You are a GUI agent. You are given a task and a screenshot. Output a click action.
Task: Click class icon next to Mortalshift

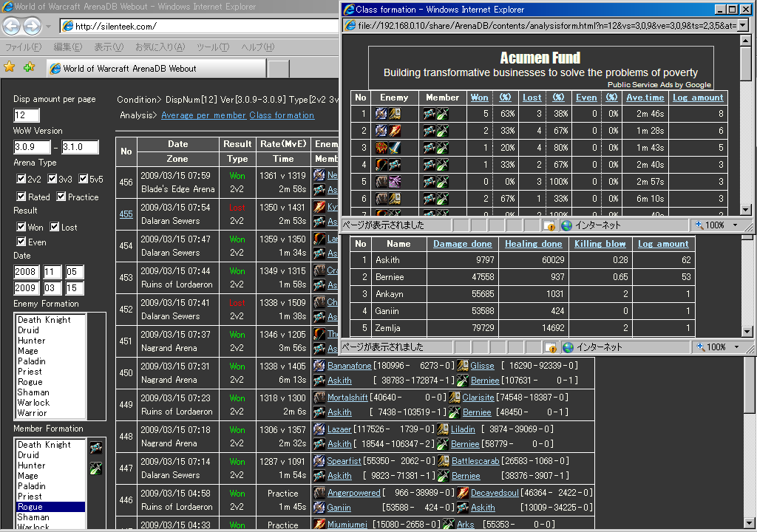coord(319,398)
